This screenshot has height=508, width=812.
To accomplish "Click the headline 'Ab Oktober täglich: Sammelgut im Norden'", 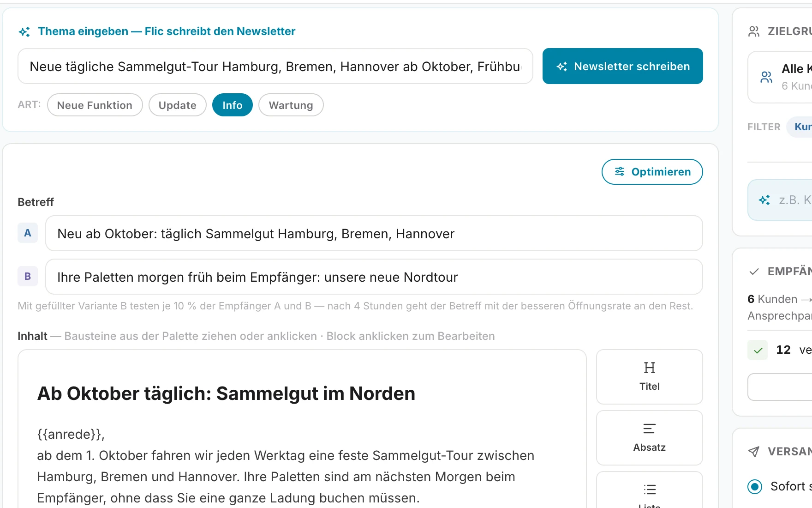I will point(226,393).
